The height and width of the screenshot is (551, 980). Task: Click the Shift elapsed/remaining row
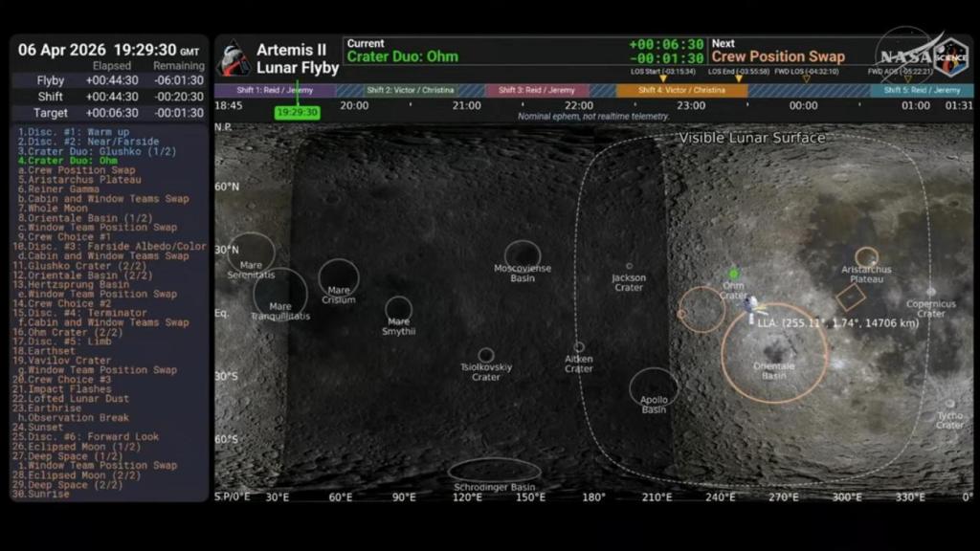[x=109, y=97]
